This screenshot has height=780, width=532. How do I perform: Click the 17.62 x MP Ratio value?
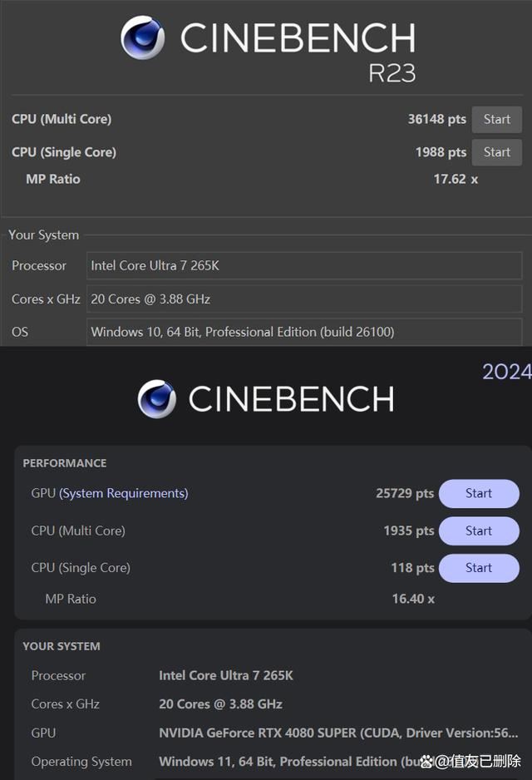tap(456, 179)
